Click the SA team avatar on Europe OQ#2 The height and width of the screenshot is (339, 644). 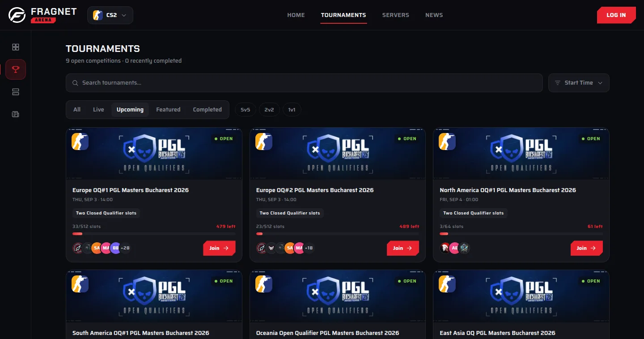point(290,248)
